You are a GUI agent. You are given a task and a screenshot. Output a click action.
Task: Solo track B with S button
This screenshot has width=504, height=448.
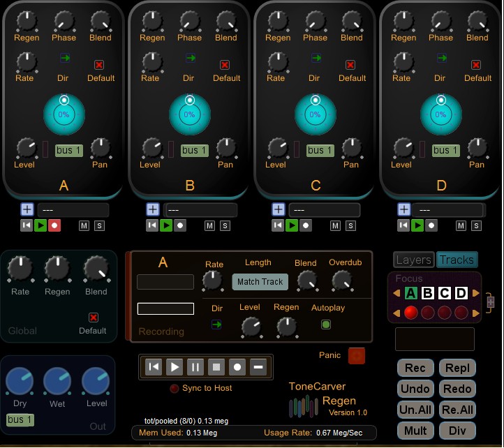[225, 226]
